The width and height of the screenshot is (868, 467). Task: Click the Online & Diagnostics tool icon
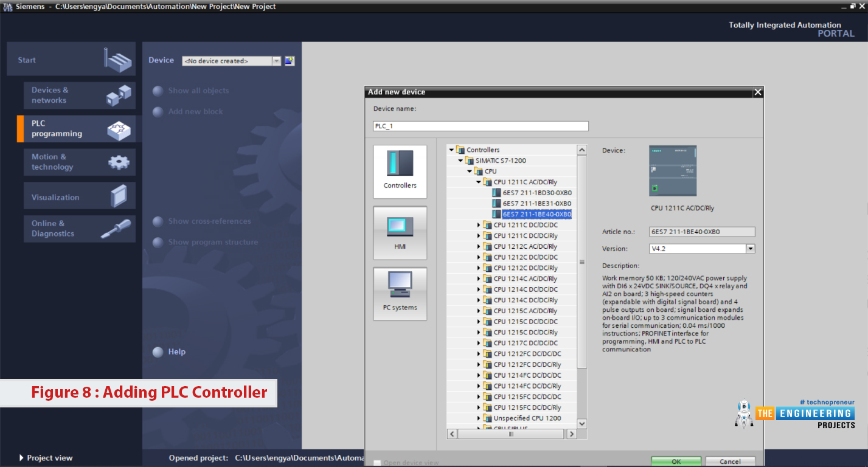(116, 229)
